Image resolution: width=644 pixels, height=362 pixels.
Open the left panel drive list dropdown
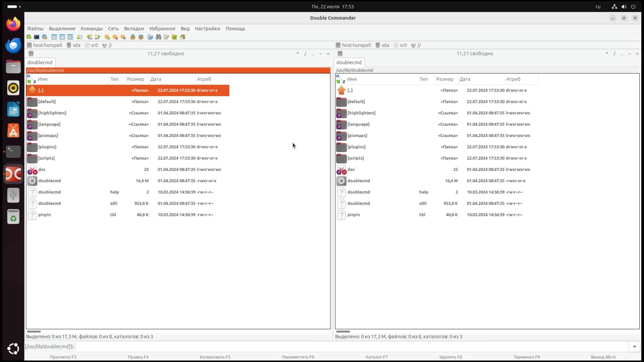(31, 54)
